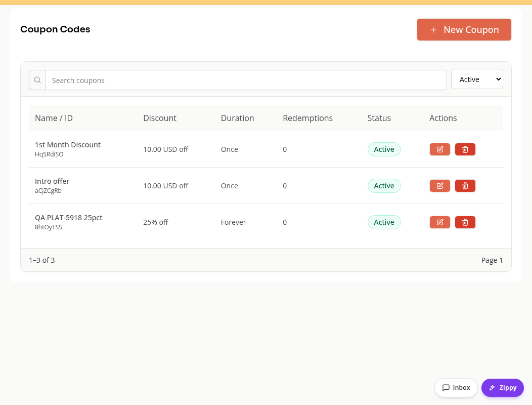
Task: Click the Status column header
Action: (x=379, y=118)
